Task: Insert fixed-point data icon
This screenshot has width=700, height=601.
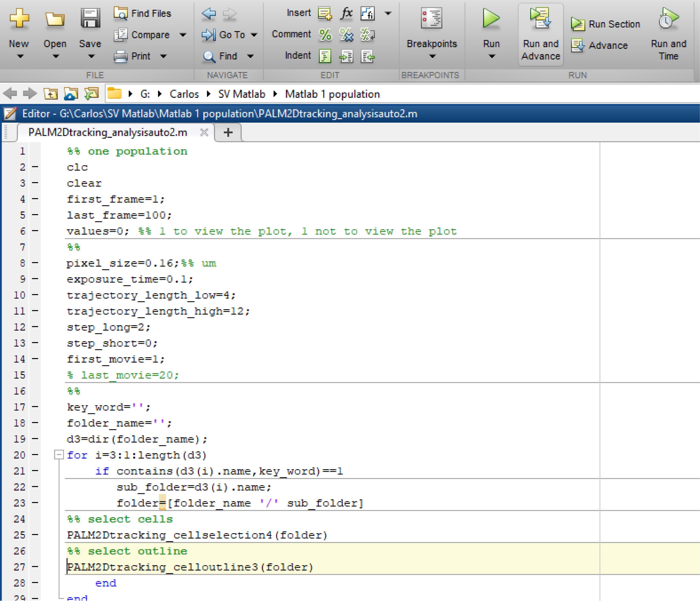Action: [367, 13]
